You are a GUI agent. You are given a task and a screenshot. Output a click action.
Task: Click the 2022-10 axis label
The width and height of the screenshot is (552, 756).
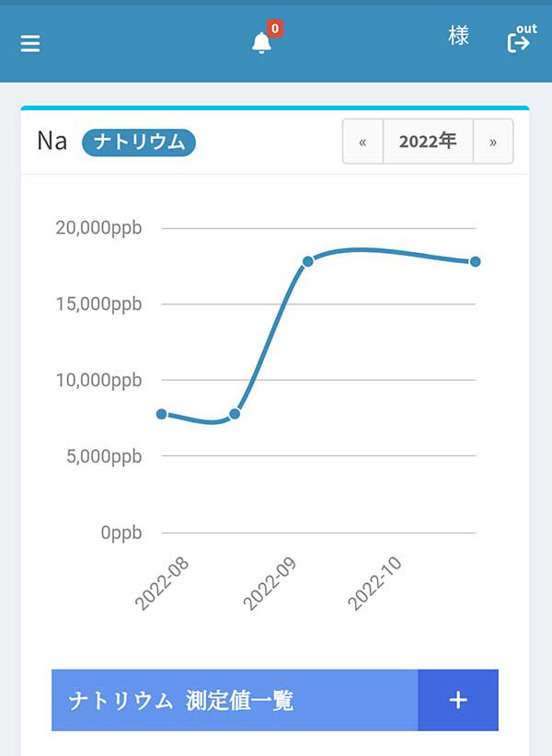tap(374, 583)
